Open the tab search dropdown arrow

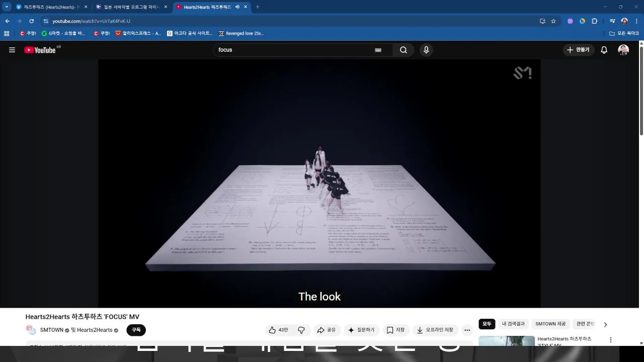pos(7,7)
